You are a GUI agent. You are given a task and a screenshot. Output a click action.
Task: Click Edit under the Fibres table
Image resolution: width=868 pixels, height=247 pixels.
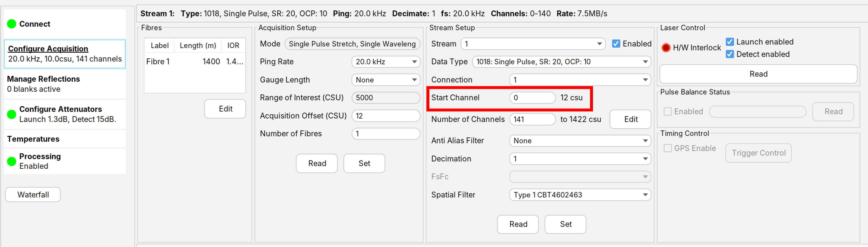[225, 109]
